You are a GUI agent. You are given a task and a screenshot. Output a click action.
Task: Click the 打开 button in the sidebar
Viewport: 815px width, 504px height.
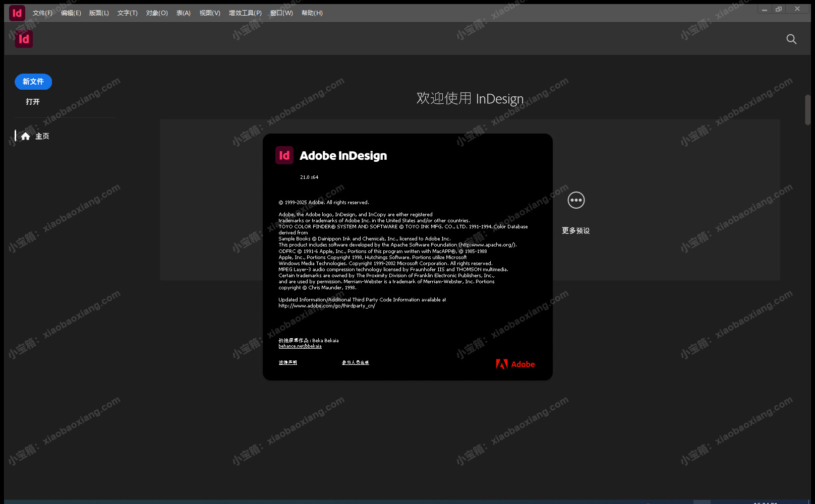coord(33,102)
